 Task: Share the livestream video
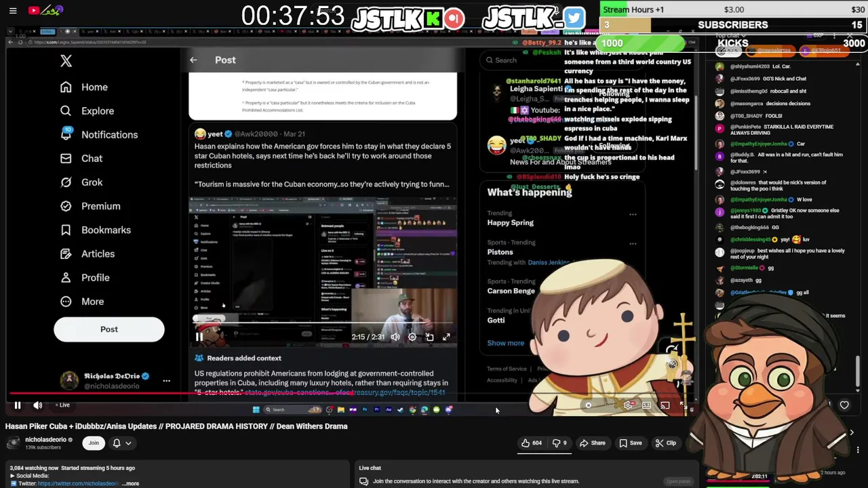592,443
